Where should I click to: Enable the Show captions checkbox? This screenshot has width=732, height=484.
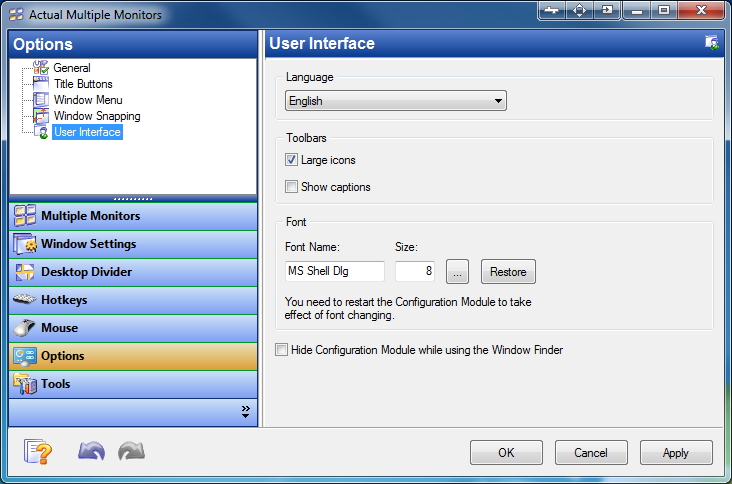click(x=291, y=187)
